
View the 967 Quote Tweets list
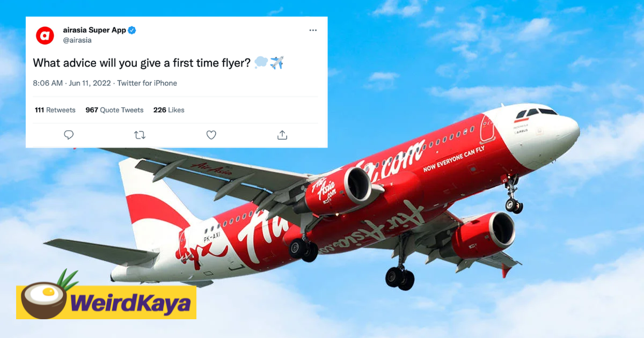pyautogui.click(x=114, y=110)
